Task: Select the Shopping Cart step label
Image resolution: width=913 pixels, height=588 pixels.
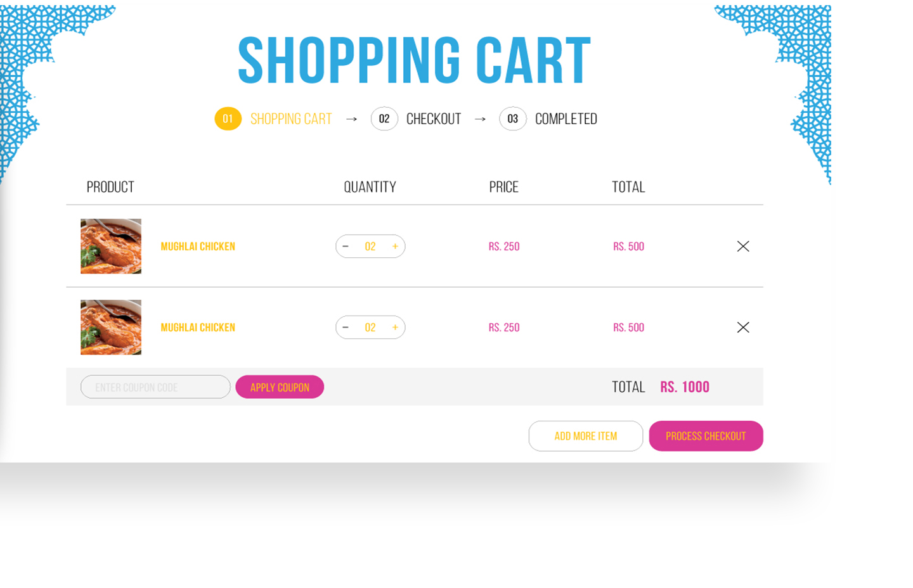Action: [x=291, y=119]
